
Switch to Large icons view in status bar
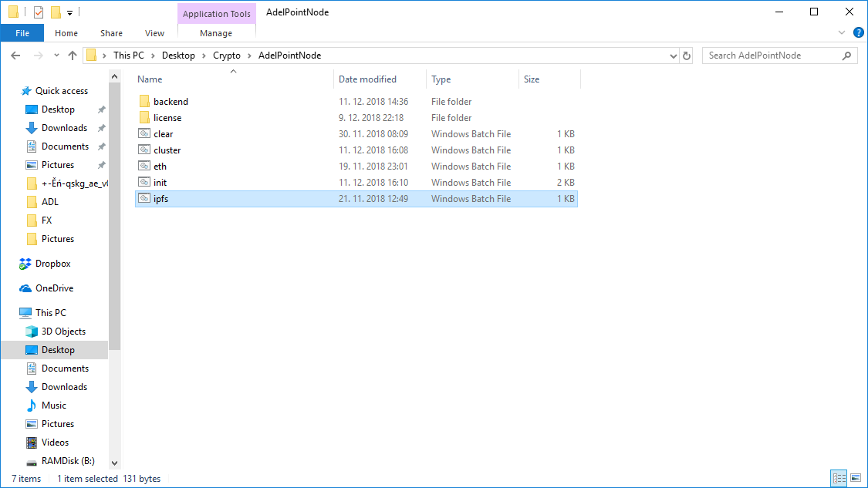click(856, 478)
